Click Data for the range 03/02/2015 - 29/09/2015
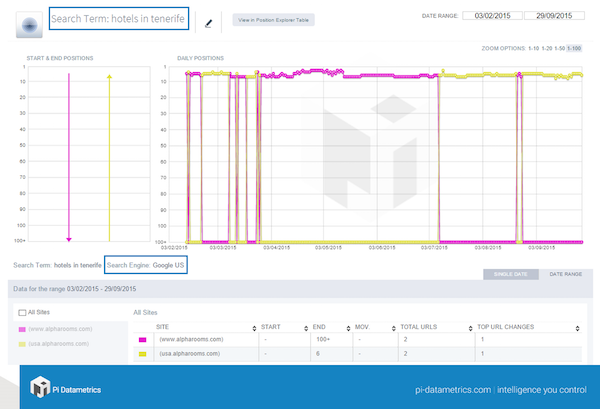This screenshot has width=600, height=409. pos(75,289)
